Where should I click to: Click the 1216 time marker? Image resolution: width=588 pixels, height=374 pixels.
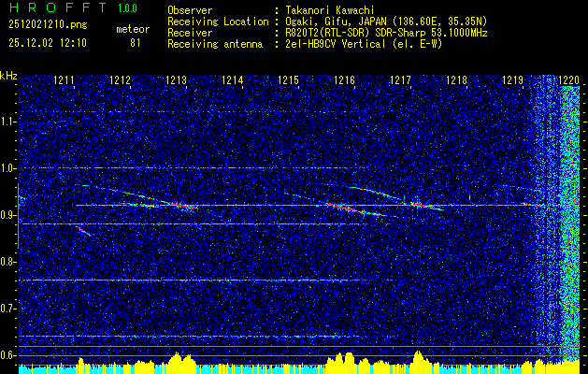344,79
